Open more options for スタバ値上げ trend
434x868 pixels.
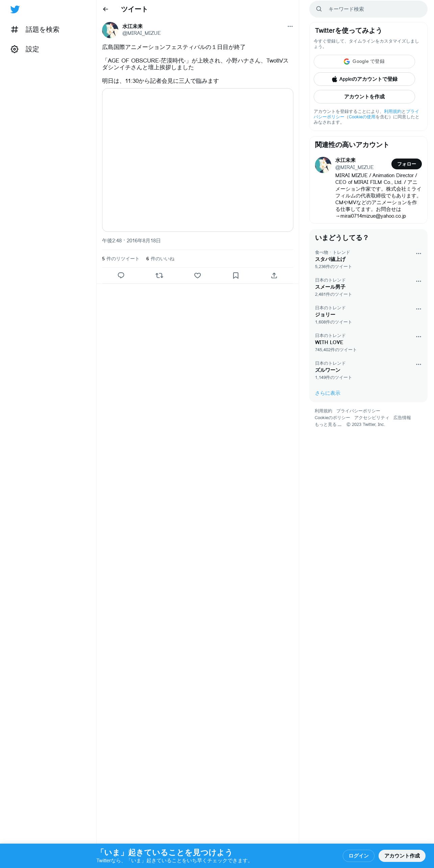(x=418, y=254)
